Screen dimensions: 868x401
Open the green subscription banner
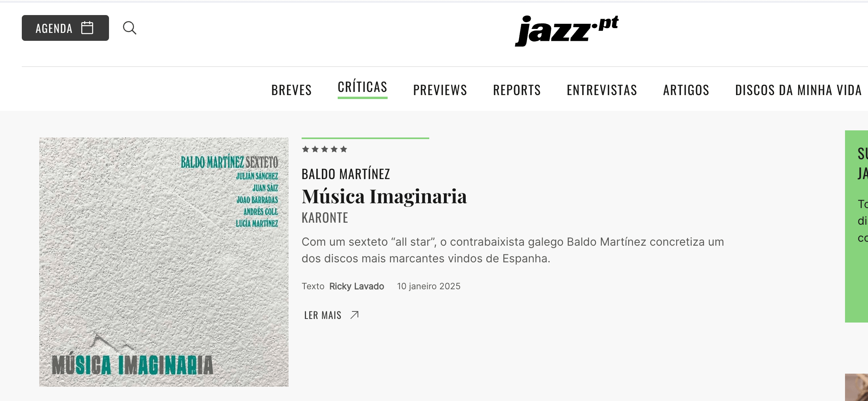point(857,226)
